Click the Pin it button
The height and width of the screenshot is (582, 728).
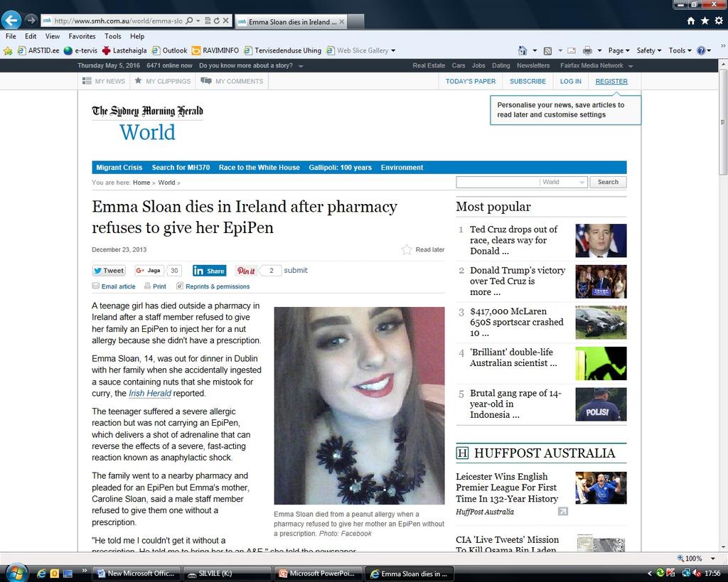pyautogui.click(x=246, y=271)
